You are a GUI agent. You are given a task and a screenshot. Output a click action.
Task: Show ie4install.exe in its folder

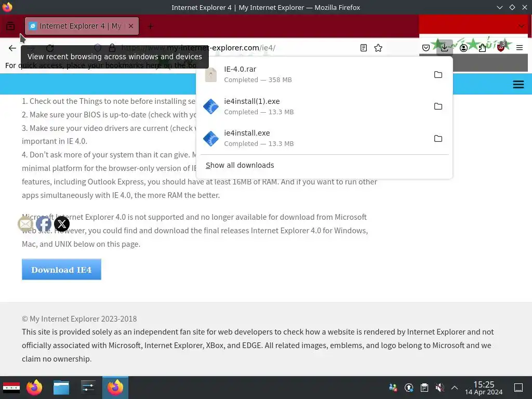(438, 138)
